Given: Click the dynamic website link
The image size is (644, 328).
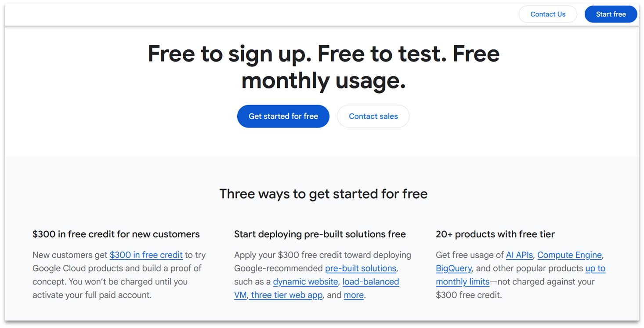Looking at the screenshot, I should point(305,281).
